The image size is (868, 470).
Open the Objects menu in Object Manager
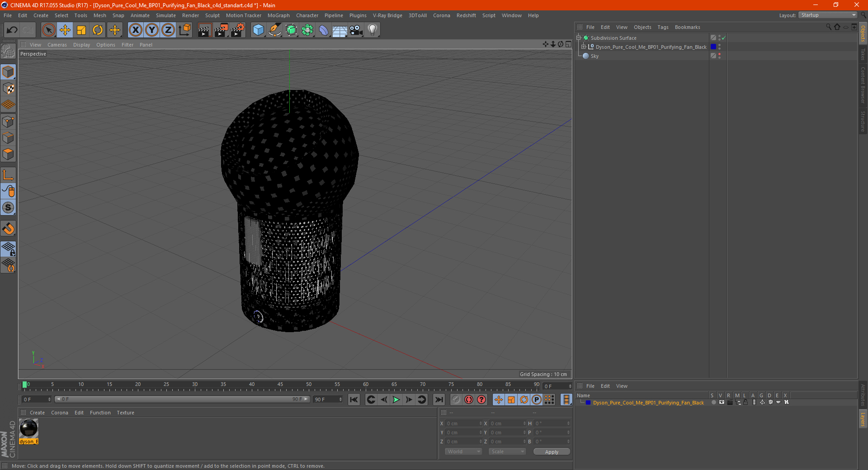(642, 27)
